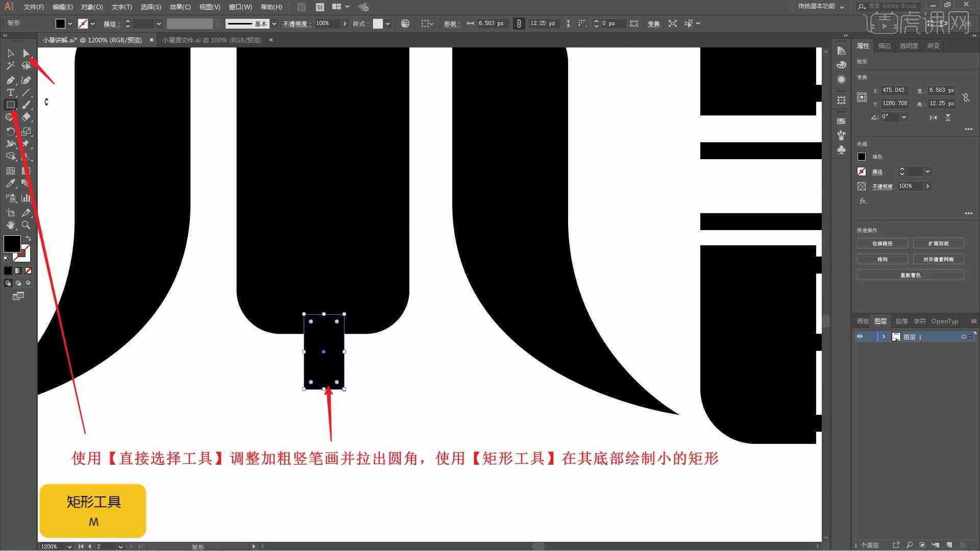Toggle stroke color swatch in properties

click(862, 171)
